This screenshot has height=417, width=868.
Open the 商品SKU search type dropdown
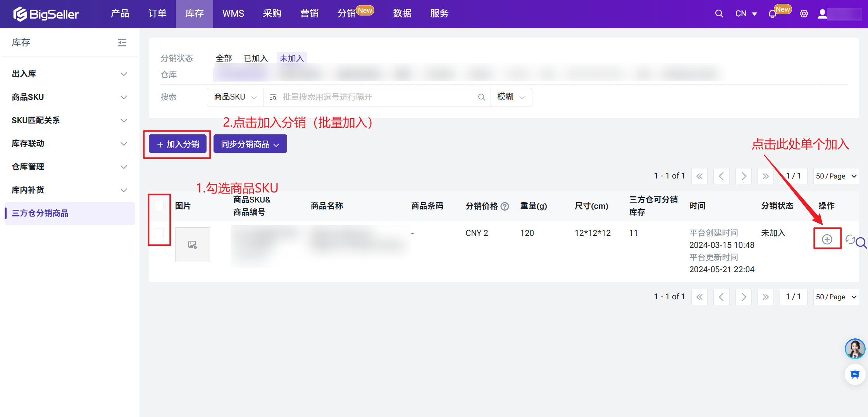point(235,97)
